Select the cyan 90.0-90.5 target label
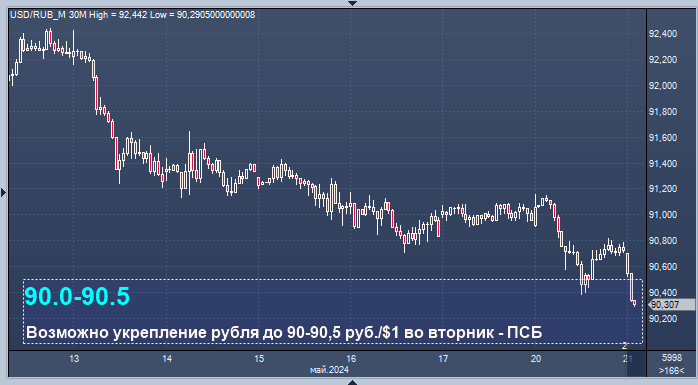This screenshot has height=385, width=698. coord(77,296)
